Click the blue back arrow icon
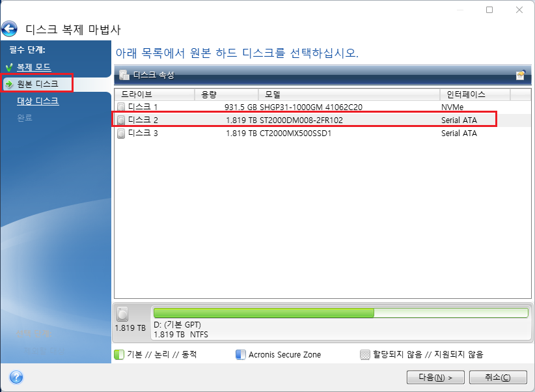This screenshot has height=392, width=535. click(9, 29)
